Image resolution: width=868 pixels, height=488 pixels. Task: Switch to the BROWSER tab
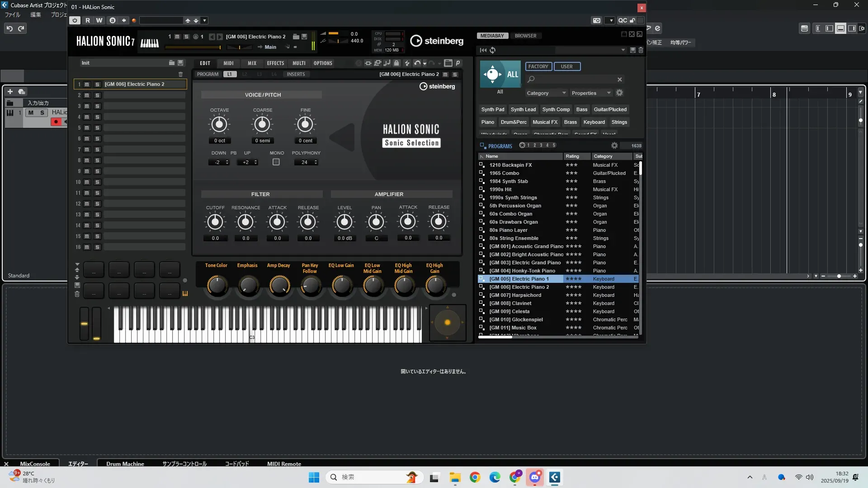[525, 36]
